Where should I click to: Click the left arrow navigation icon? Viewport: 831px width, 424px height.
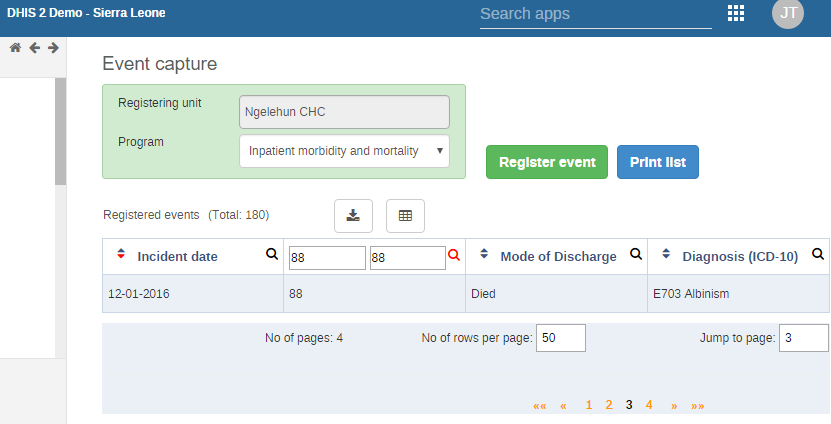(34, 48)
